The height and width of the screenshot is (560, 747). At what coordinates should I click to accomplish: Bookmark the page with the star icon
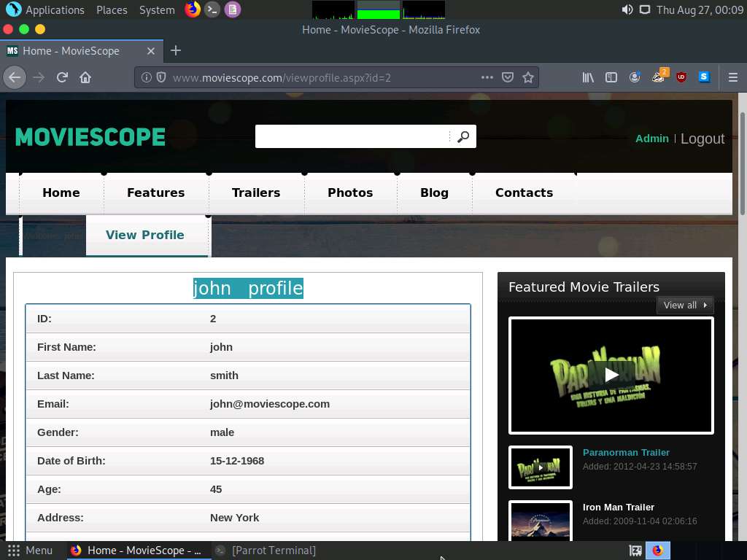[527, 77]
